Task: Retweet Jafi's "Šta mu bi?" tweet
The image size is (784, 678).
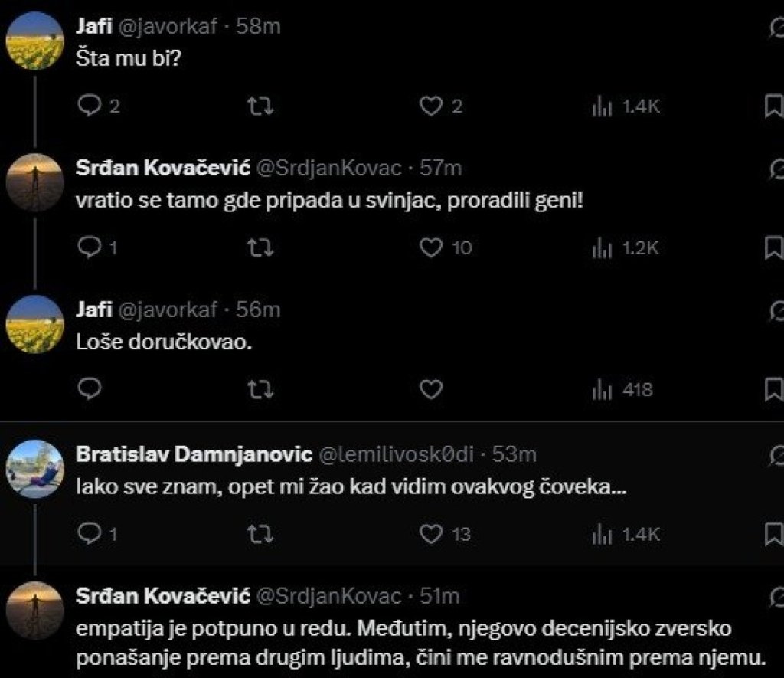Action: (x=261, y=106)
